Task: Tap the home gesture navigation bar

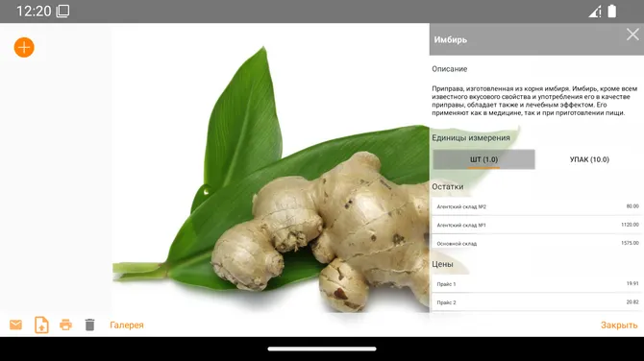Action: tap(322, 349)
